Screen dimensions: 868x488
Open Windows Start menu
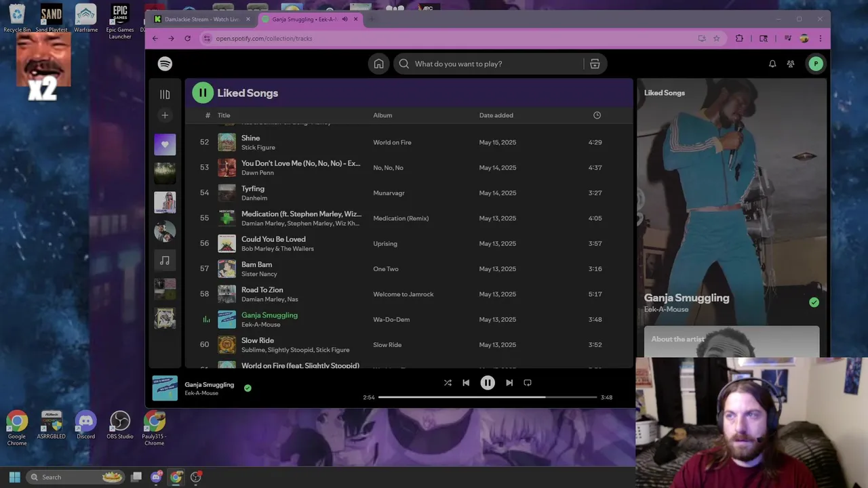[14, 477]
